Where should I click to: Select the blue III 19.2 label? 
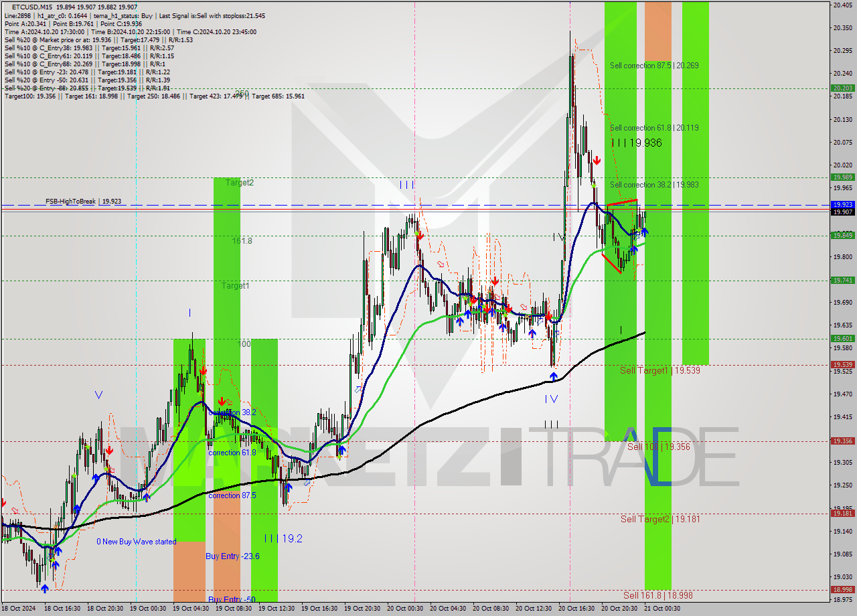(x=283, y=538)
